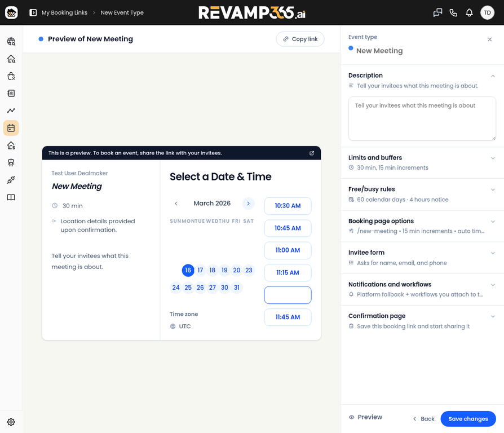Select the 11:45 AM time slot

288,317
